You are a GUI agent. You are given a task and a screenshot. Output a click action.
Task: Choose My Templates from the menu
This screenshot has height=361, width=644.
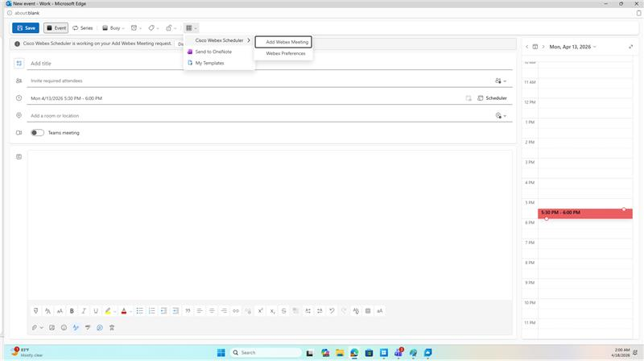click(x=219, y=63)
